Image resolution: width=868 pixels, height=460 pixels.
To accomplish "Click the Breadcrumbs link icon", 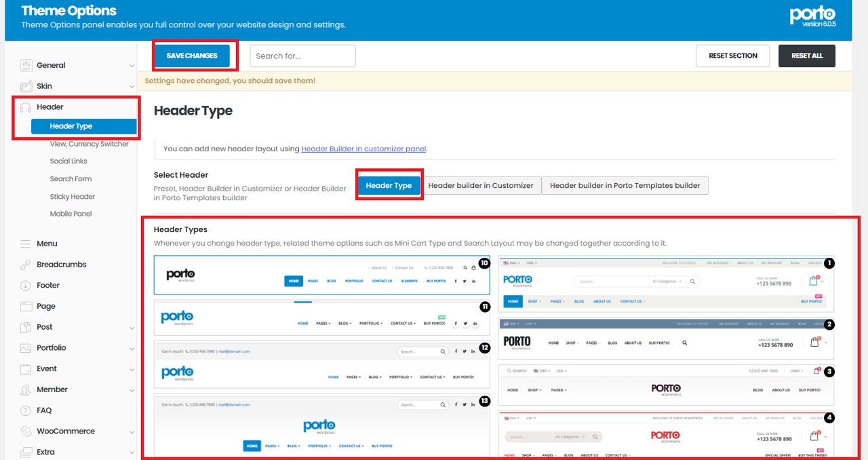I will pyautogui.click(x=26, y=265).
